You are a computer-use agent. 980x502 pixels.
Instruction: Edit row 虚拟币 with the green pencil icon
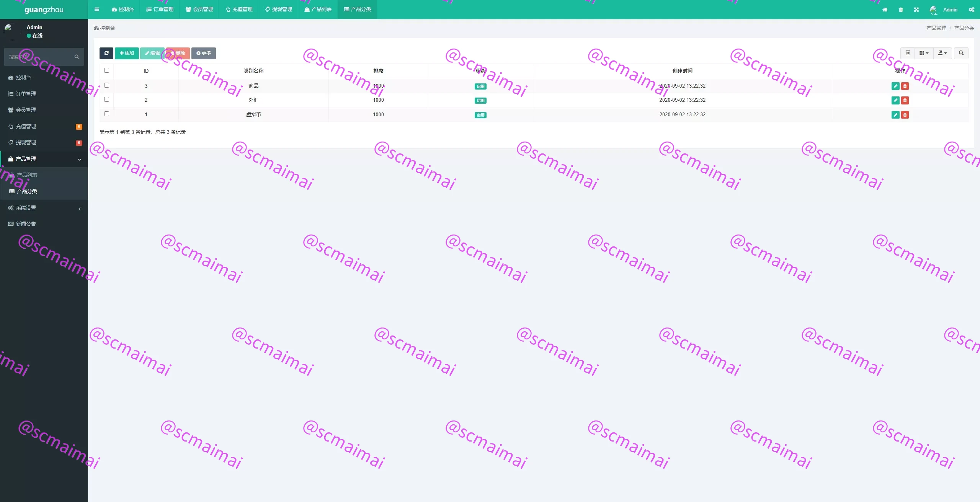tap(895, 115)
